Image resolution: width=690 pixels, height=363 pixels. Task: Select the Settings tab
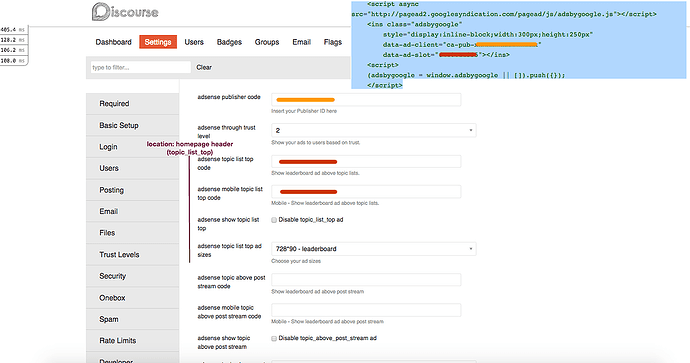pyautogui.click(x=158, y=42)
